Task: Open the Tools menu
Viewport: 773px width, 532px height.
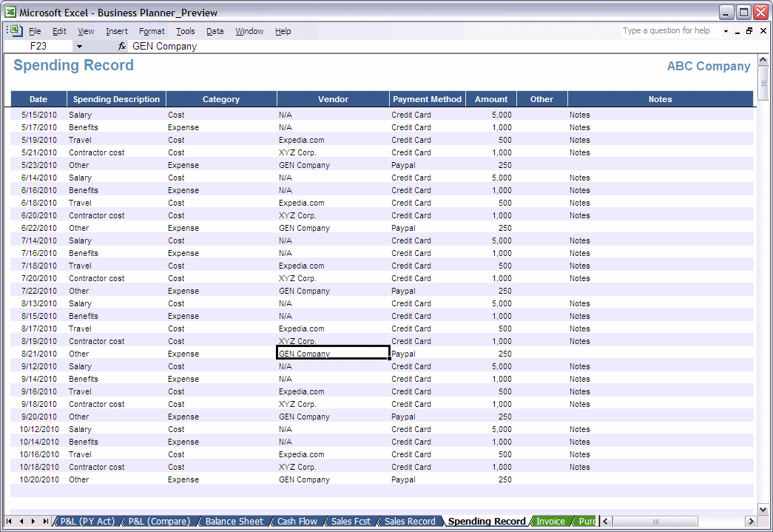Action: tap(186, 31)
